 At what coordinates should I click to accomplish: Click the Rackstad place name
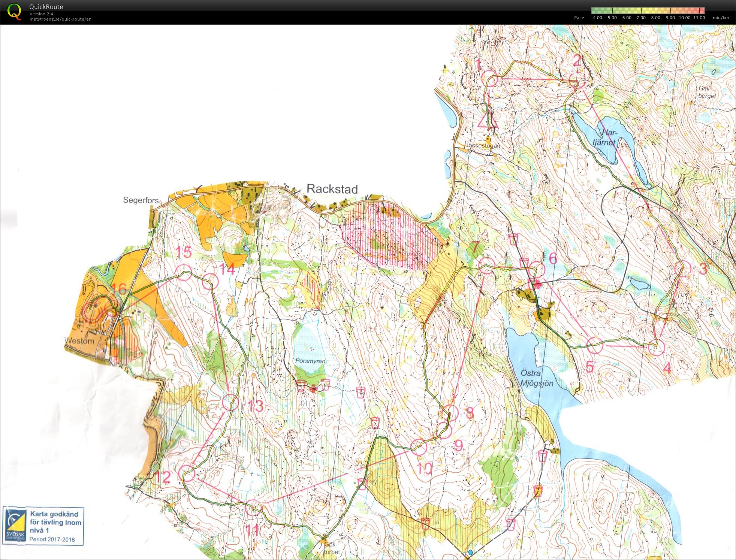pos(333,189)
